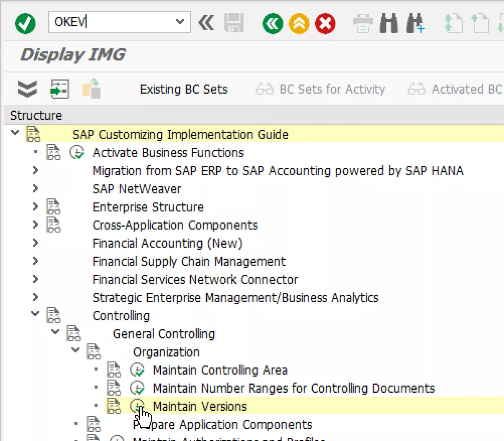Open the transaction code history dropdown arrow
The image size is (504, 441).
click(180, 22)
